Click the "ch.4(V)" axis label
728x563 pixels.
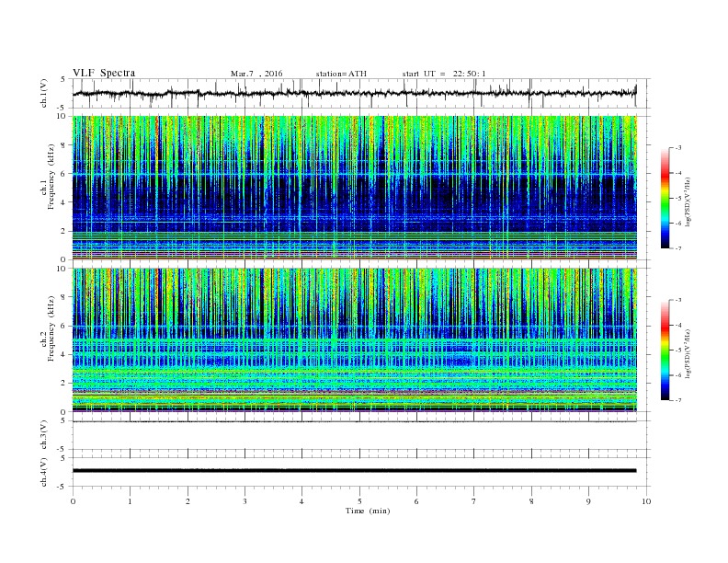(44, 472)
